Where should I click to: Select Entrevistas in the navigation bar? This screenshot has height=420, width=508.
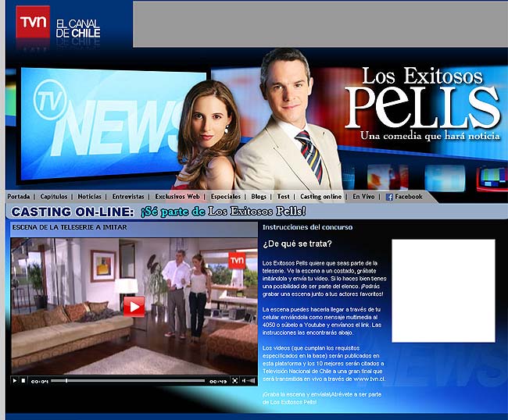coord(128,197)
